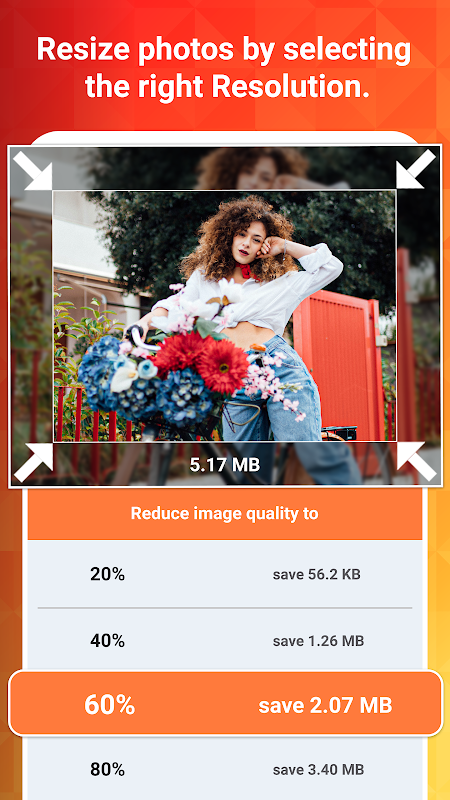Click the bottom-left inward resize arrow

34,462
